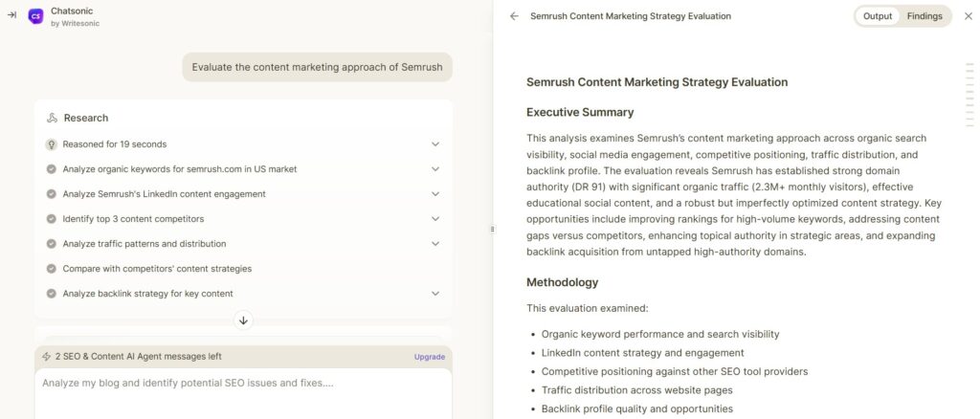Screen dimensions: 980x419
Task: Collapse the sidebar with the arrow icon
Action: click(x=11, y=15)
